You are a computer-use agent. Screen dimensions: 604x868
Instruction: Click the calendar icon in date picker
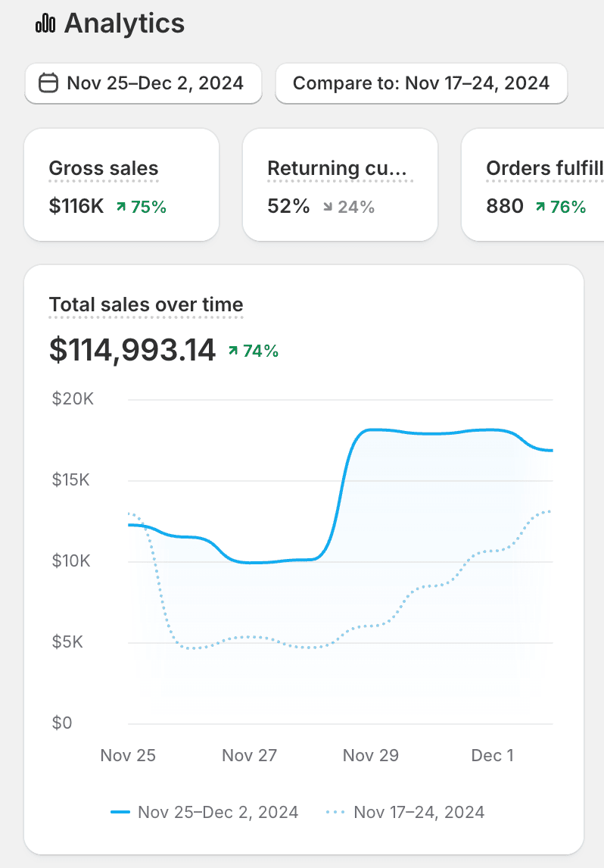pos(48,83)
